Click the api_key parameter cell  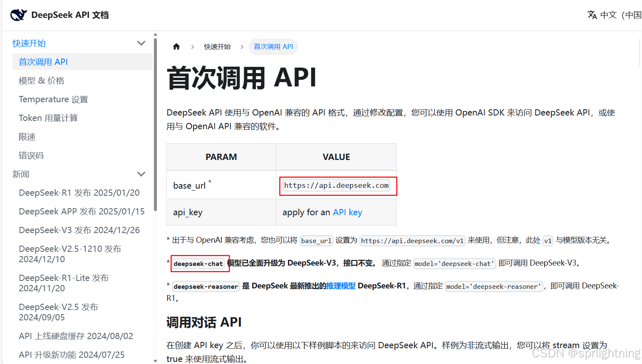pos(221,212)
